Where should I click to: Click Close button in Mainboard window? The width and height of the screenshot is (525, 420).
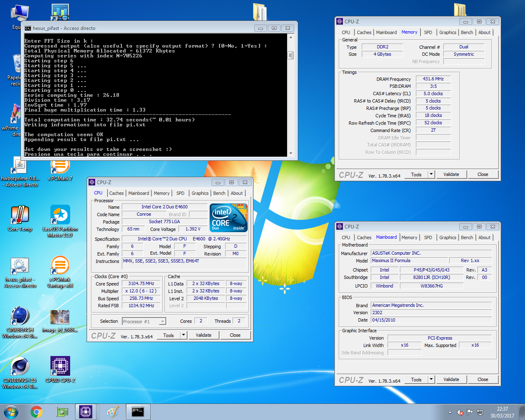tap(483, 379)
